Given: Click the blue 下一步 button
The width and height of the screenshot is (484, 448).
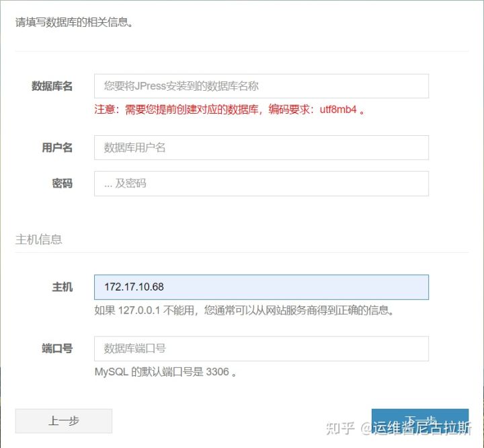Looking at the screenshot, I should coord(419,418).
